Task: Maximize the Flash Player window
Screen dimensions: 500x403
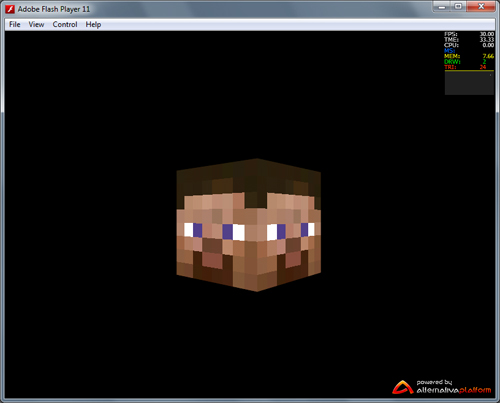Action: pyautogui.click(x=458, y=7)
